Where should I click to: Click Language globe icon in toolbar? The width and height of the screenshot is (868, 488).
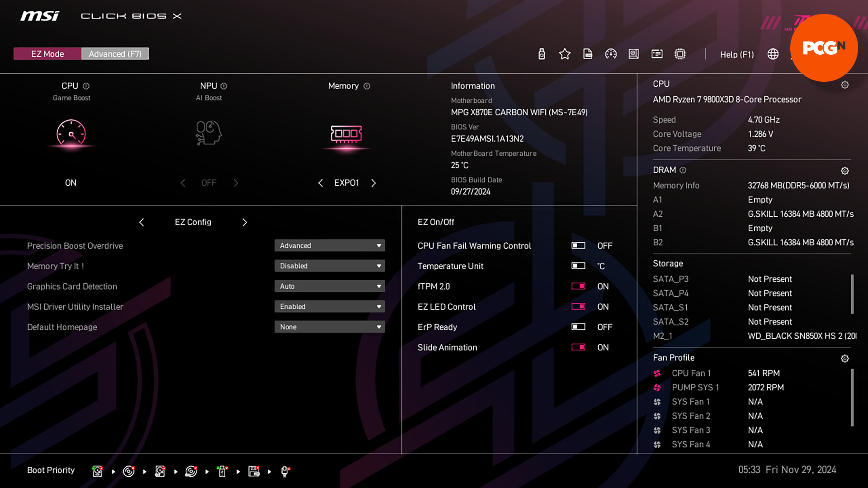(773, 54)
